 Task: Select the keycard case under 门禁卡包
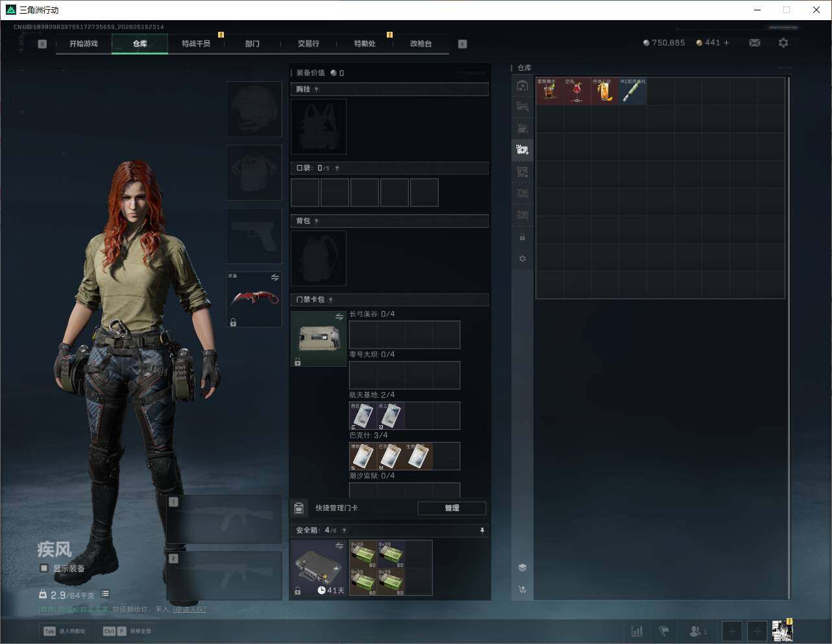click(319, 339)
